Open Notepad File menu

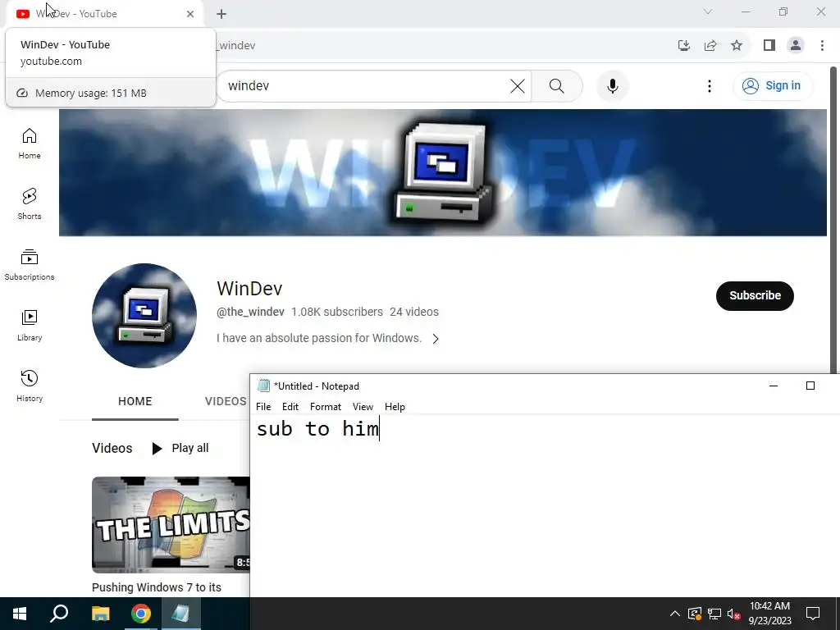(x=263, y=407)
